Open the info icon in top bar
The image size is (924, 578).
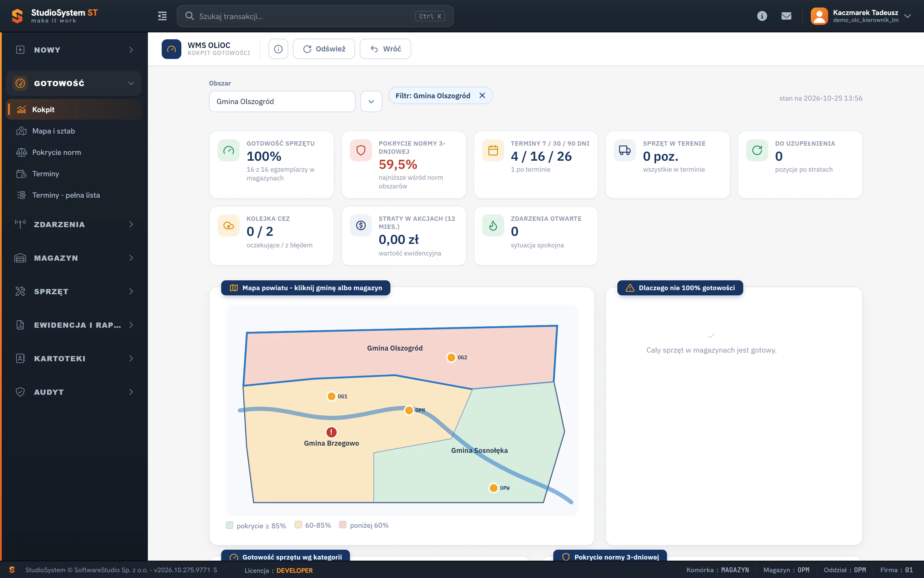[x=762, y=16]
